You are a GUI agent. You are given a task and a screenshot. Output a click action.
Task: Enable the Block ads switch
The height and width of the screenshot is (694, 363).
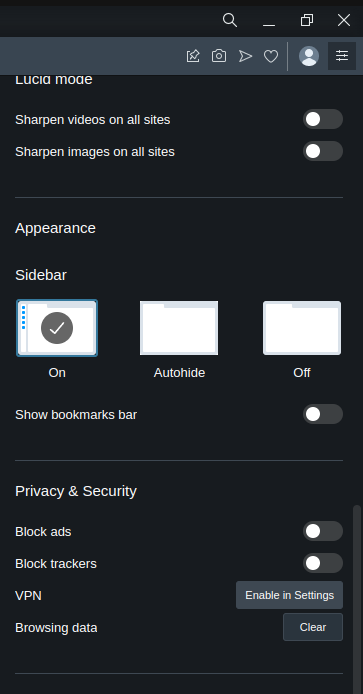[x=323, y=531]
